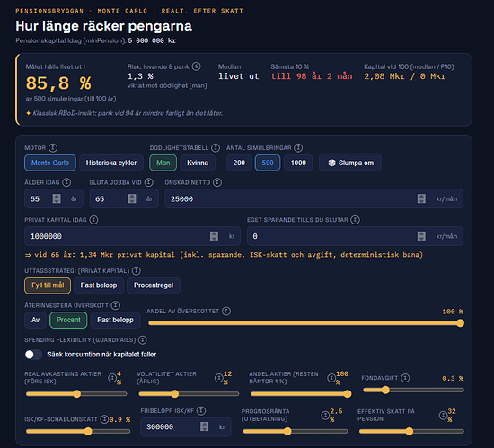This screenshot has height=448, width=494.
Task: Click info icon next to Fondavgift
Action: [405, 378]
